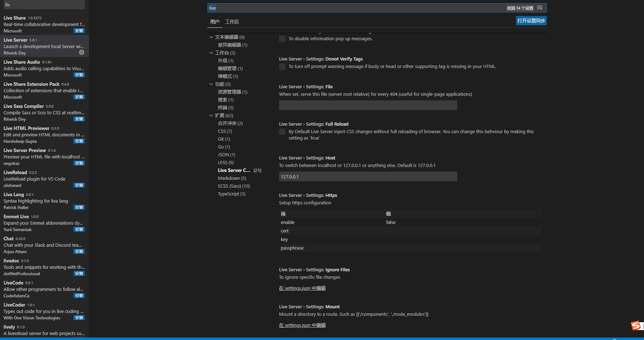Edit Mount setting in settings.json link
This screenshot has width=644, height=340.
coord(302,325)
